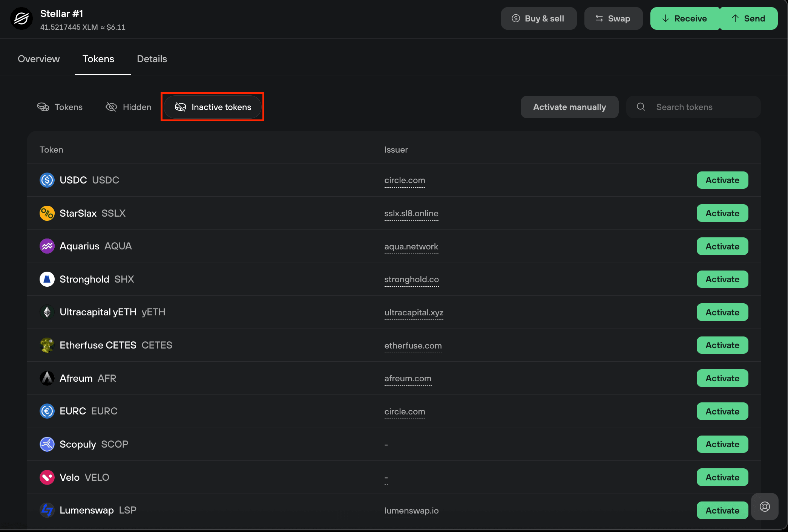Screen dimensions: 788x532
Task: Activate the Velo token
Action: point(722,477)
